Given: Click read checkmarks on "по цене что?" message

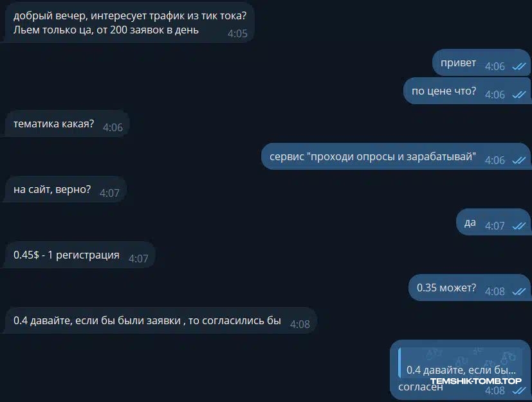Looking at the screenshot, I should click(x=518, y=95).
